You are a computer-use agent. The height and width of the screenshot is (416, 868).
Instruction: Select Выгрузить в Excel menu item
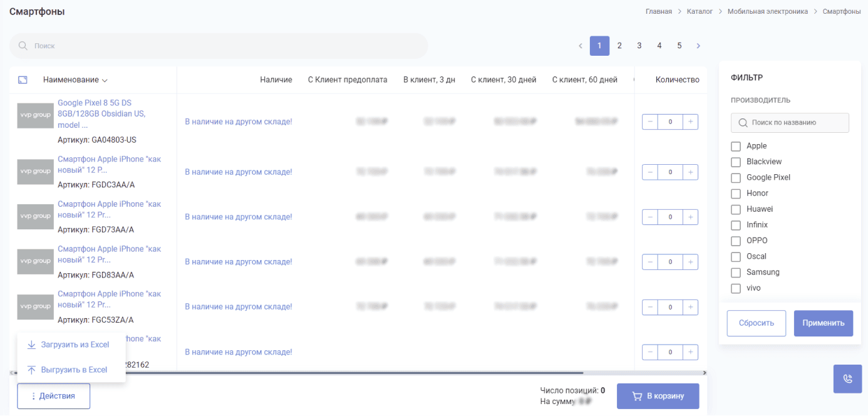68,370
